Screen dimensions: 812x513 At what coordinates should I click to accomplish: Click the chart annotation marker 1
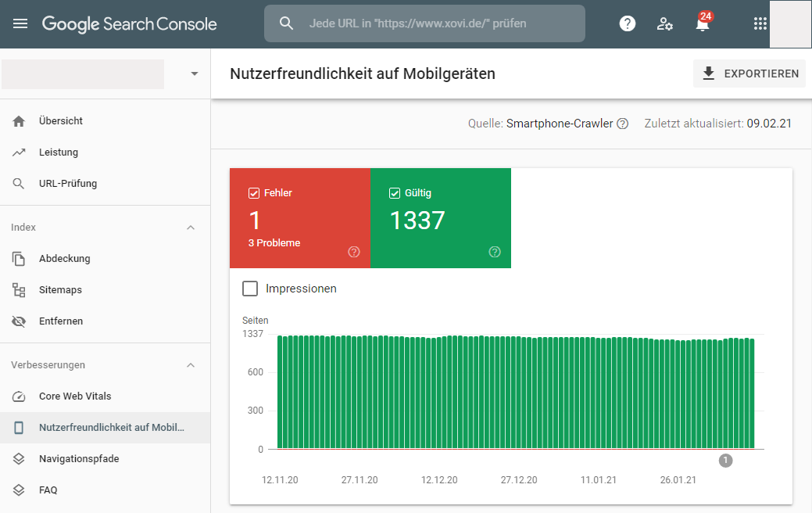[x=725, y=461]
